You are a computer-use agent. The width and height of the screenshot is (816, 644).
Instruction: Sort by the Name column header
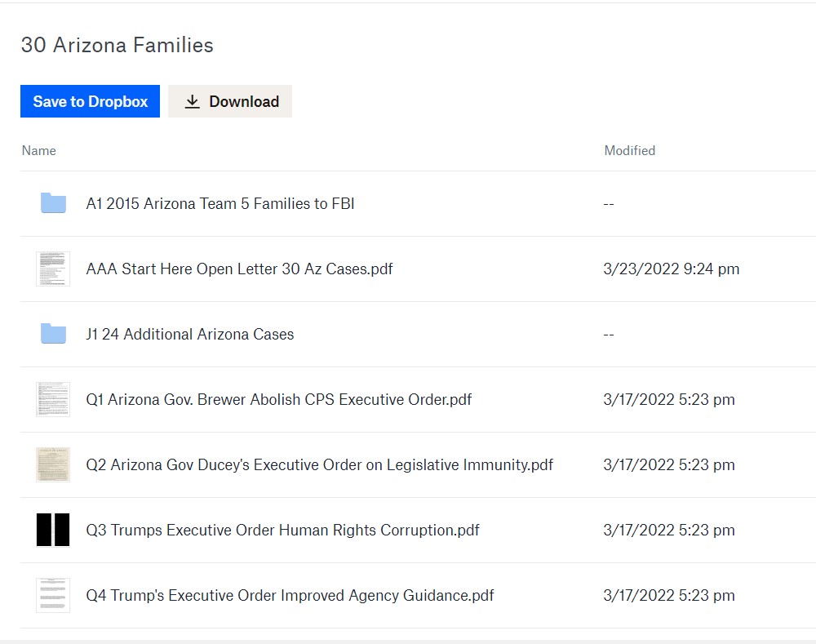pyautogui.click(x=39, y=150)
